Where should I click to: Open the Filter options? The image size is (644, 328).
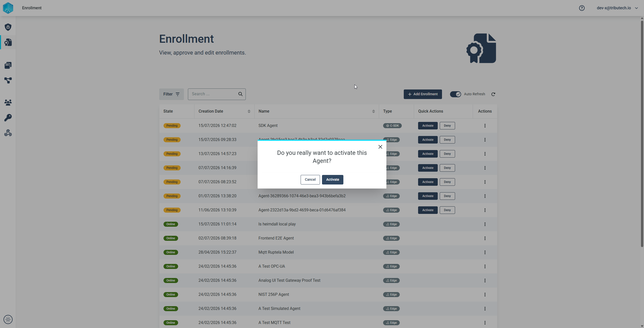tap(171, 94)
